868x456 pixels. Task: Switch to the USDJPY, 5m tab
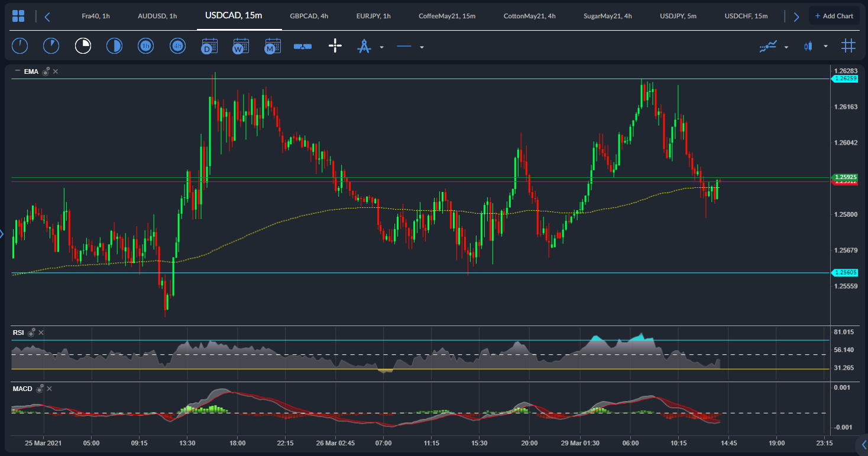click(x=678, y=16)
